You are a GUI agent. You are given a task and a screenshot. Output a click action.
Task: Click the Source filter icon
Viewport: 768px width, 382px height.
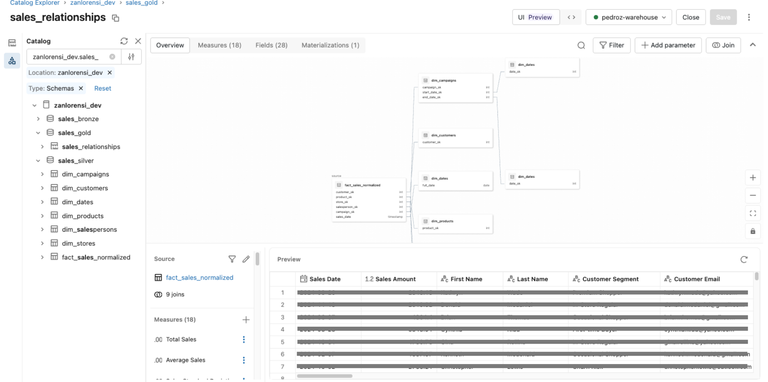pos(232,259)
